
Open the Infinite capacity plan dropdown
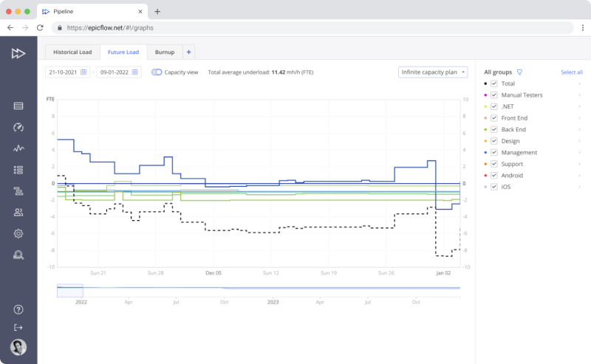click(432, 72)
